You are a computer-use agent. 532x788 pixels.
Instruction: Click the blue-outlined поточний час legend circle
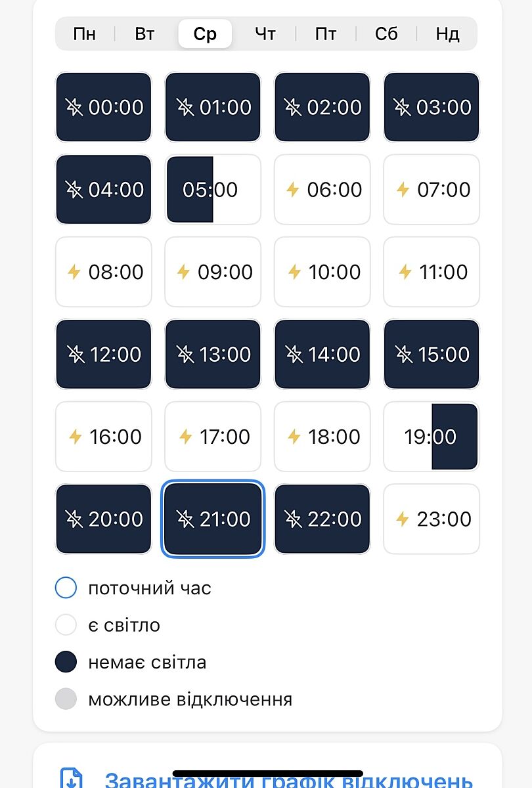click(x=66, y=588)
